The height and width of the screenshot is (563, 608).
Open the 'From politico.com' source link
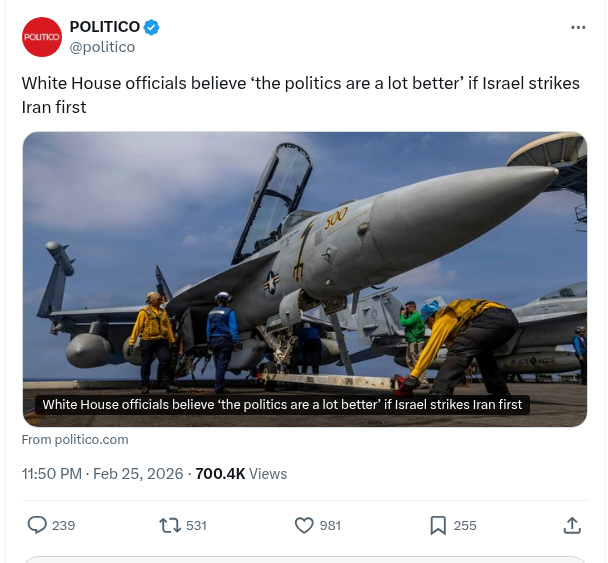[75, 440]
